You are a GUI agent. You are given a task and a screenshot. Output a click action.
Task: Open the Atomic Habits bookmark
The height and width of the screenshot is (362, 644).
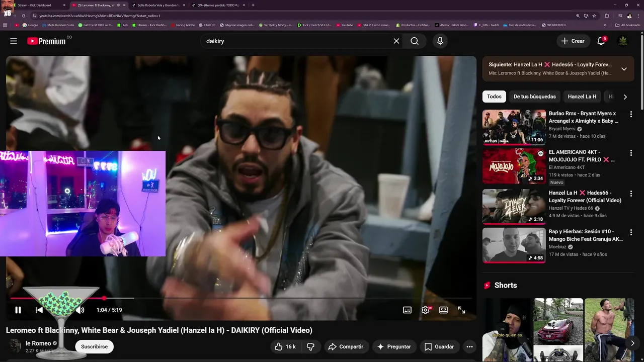click(x=452, y=25)
